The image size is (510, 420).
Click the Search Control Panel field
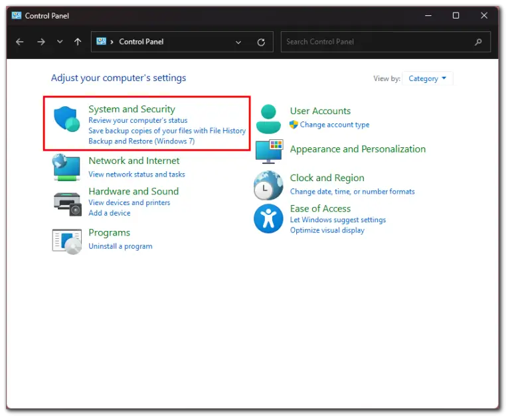click(386, 42)
